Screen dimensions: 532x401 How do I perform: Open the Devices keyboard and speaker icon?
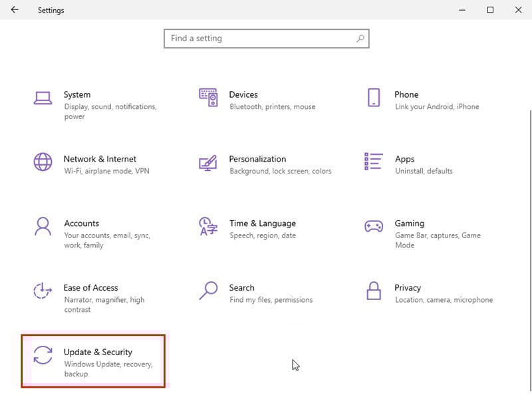pos(208,98)
